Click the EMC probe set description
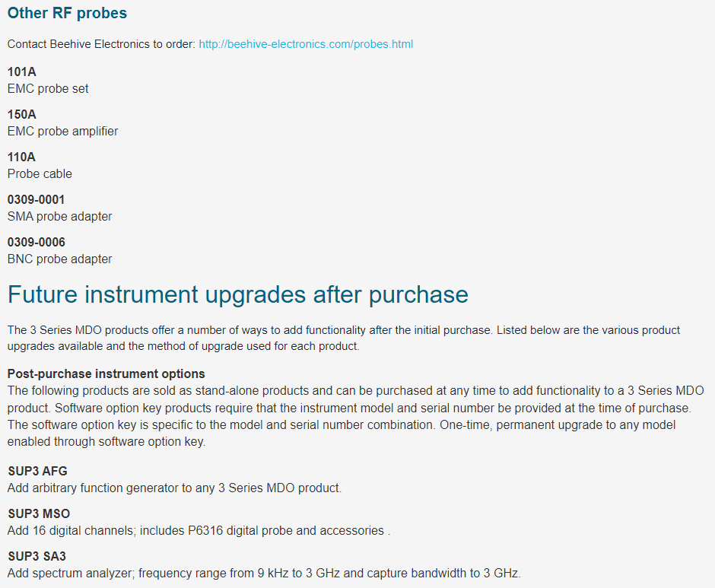Viewport: 715px width, 588px height. 48,88
